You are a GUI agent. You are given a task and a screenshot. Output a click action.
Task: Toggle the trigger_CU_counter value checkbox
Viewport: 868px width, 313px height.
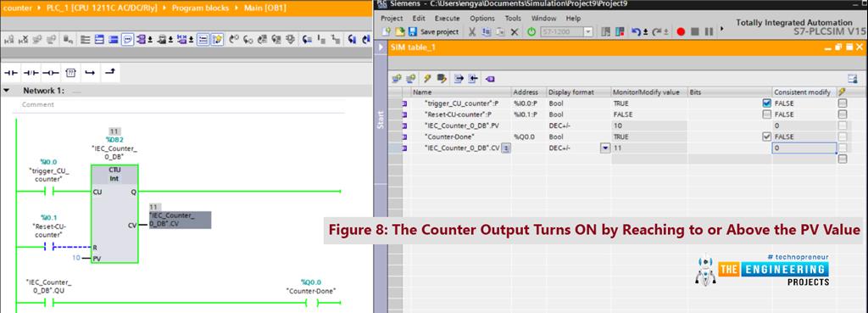click(766, 103)
